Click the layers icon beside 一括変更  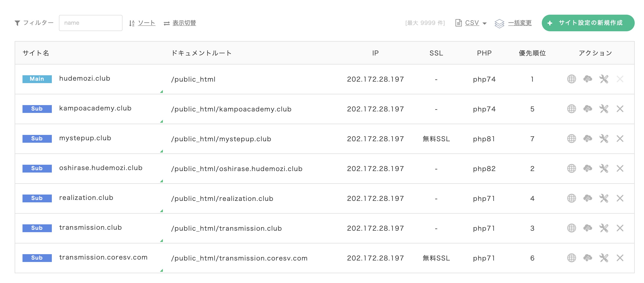pyautogui.click(x=499, y=23)
